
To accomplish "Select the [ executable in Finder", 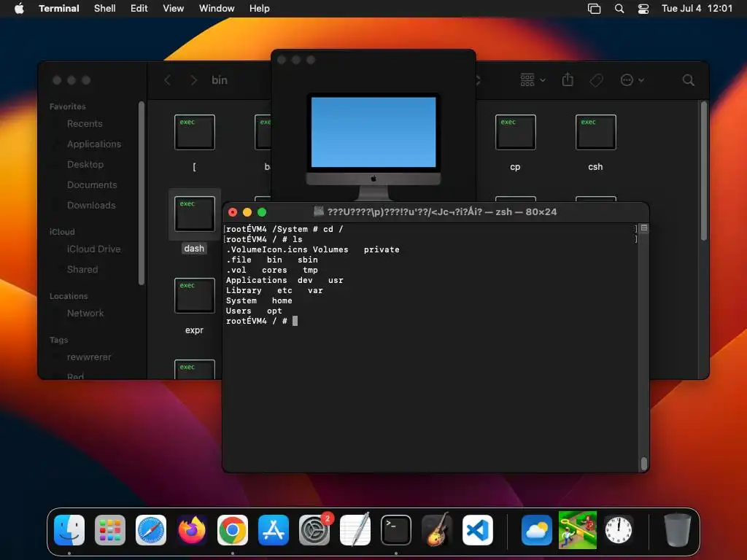I will click(x=194, y=132).
